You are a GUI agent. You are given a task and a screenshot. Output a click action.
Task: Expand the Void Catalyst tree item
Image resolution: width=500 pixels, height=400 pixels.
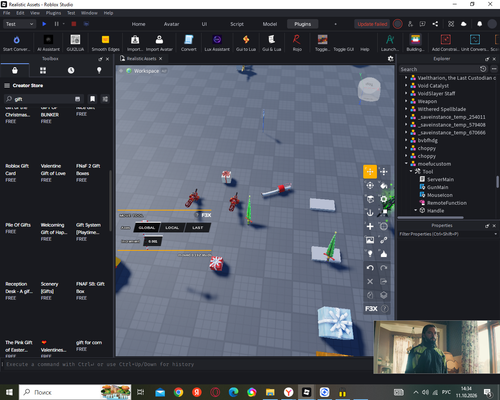pyautogui.click(x=406, y=86)
